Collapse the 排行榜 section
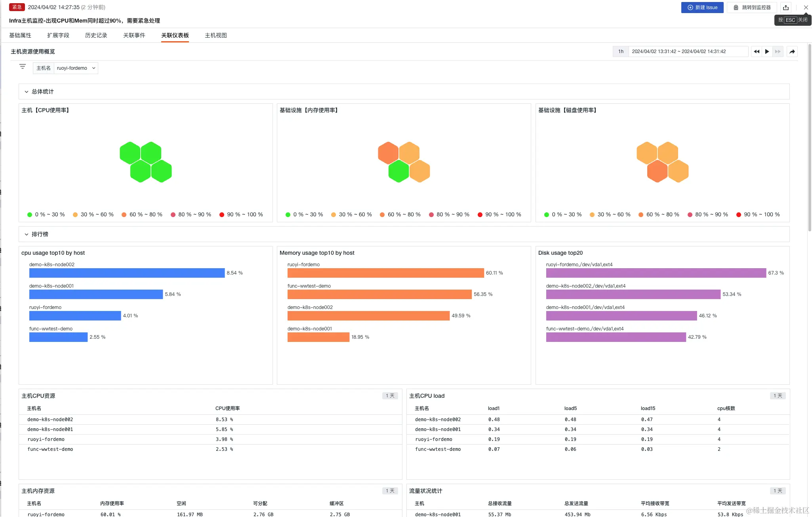Screen dimensions: 812x517 pos(27,234)
